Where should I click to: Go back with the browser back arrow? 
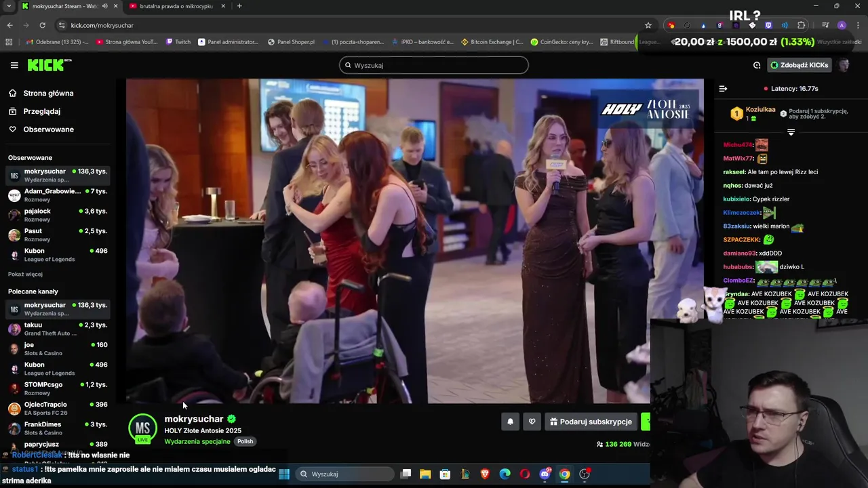pos(9,25)
